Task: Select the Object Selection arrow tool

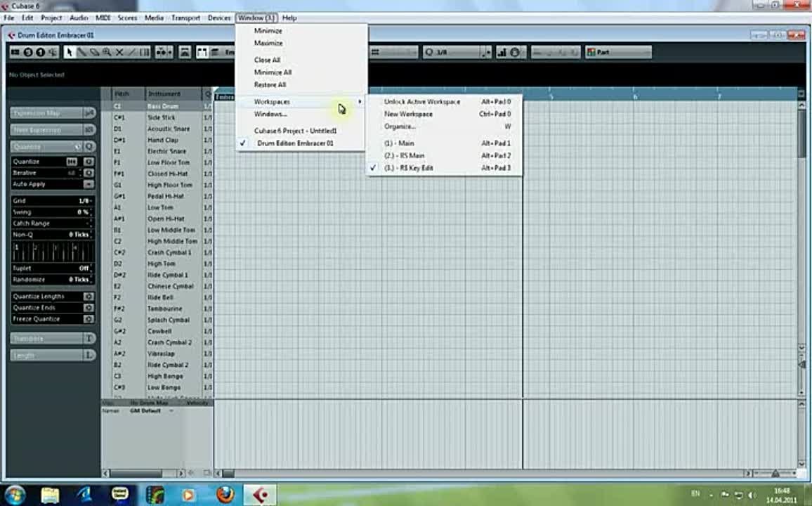Action: coord(68,51)
